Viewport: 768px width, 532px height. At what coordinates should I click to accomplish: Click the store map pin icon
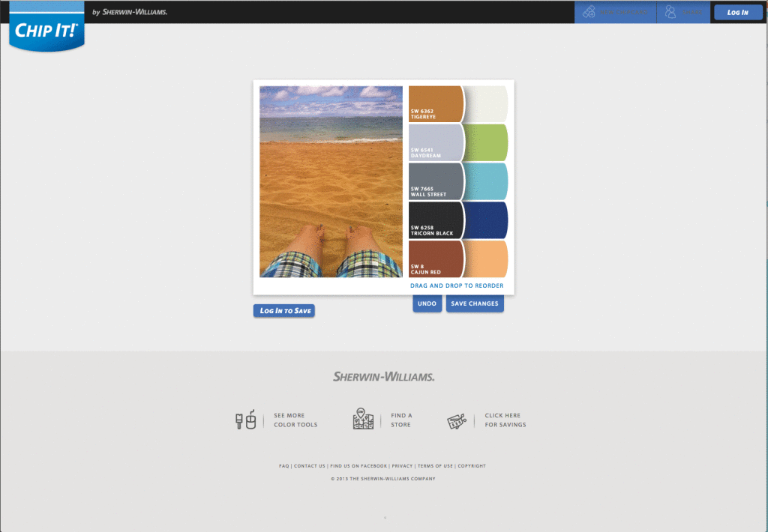click(x=363, y=419)
